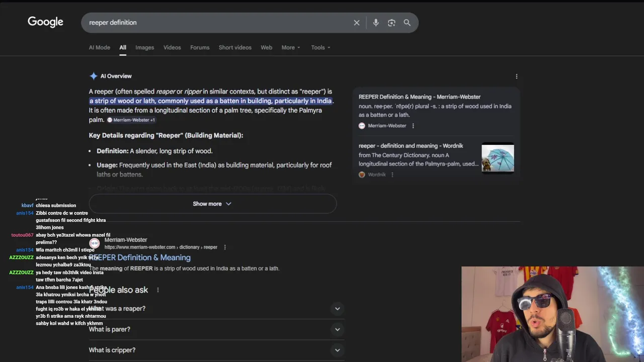Image resolution: width=644 pixels, height=362 pixels.
Task: Open the Videos tab
Action: [x=172, y=47]
